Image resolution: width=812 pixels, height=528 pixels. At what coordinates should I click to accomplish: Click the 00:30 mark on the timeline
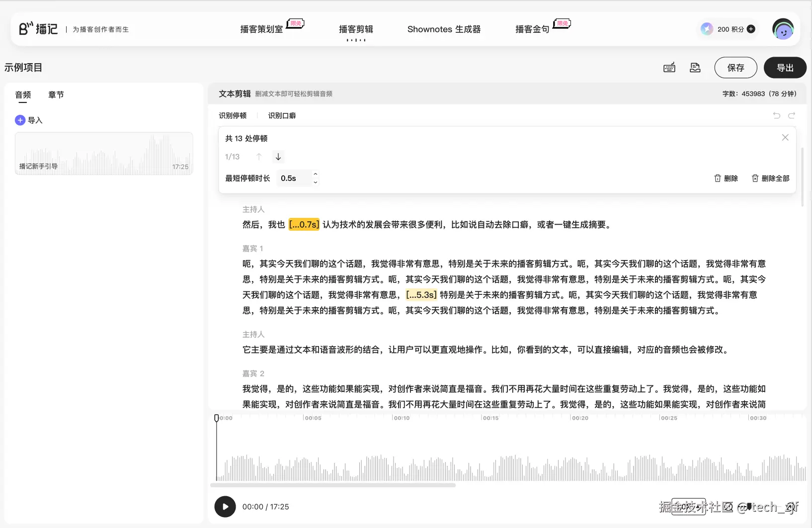pos(758,418)
